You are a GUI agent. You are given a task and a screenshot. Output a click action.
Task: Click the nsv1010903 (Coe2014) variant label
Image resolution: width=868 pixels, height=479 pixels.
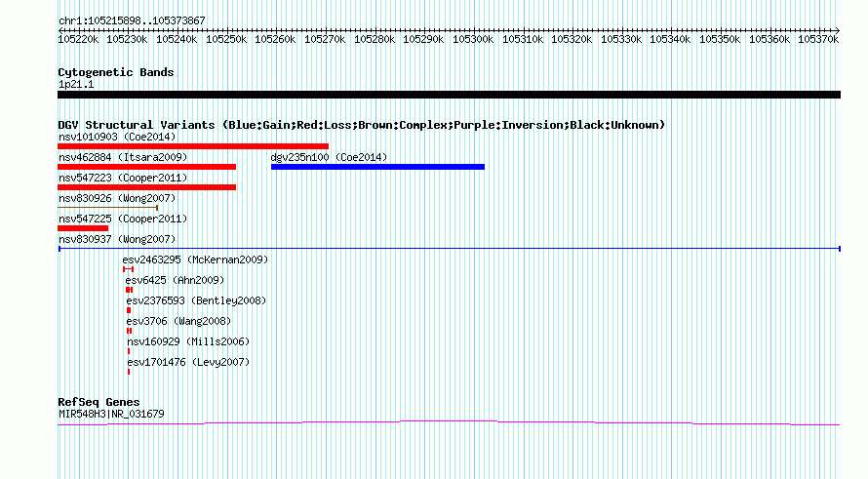pyautogui.click(x=117, y=137)
